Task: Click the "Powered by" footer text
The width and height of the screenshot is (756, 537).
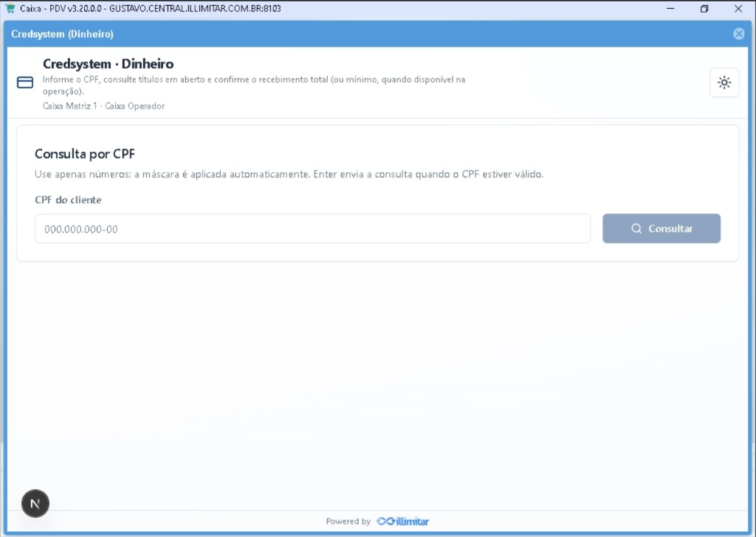Action: (348, 521)
